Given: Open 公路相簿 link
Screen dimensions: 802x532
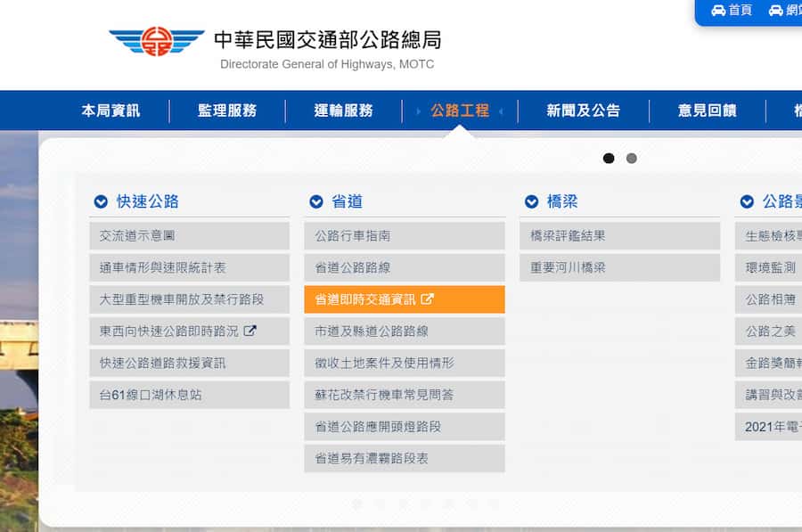Looking at the screenshot, I should point(769,299).
